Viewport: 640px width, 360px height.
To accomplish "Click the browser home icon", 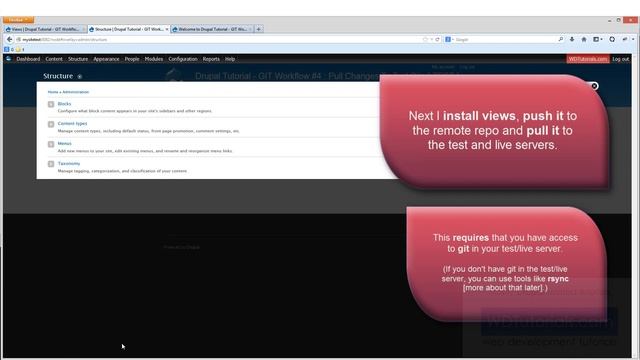I will [x=584, y=39].
